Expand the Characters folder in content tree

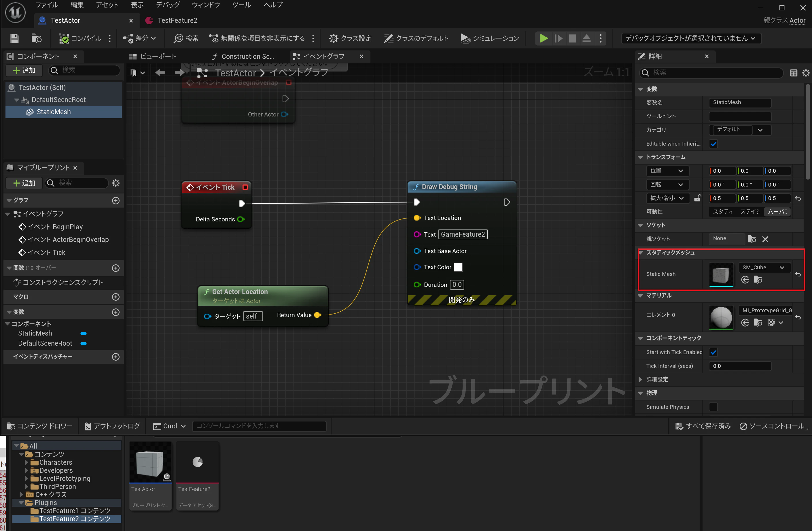coord(27,462)
